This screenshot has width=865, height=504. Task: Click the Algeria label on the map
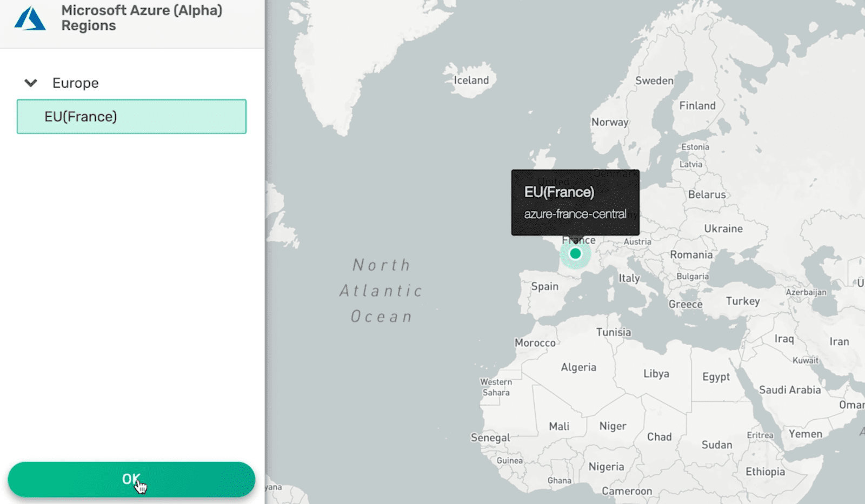(x=578, y=367)
